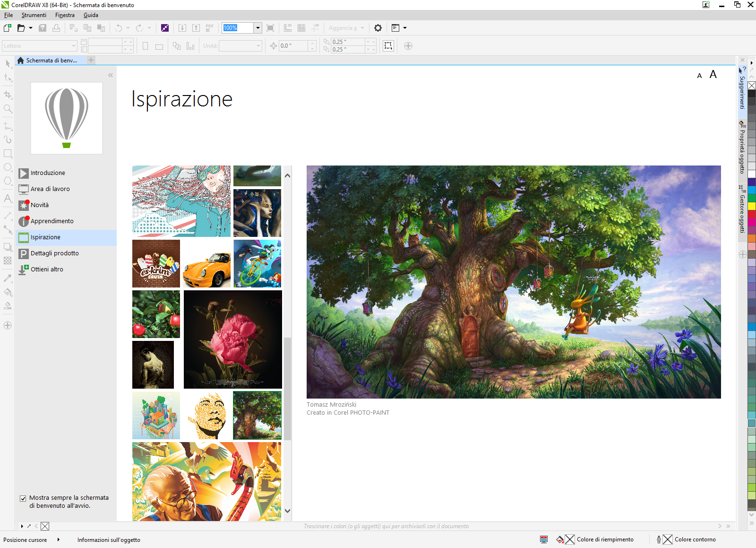Pick the red swatch in color palette
Screen dimensions: 756x548
pyautogui.click(x=752, y=214)
